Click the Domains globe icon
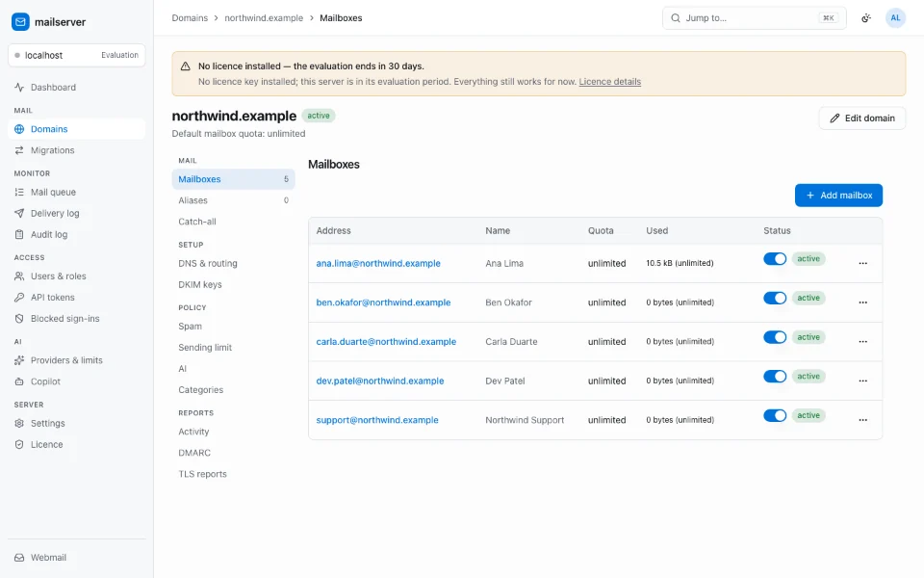The height and width of the screenshot is (578, 924). tap(19, 129)
